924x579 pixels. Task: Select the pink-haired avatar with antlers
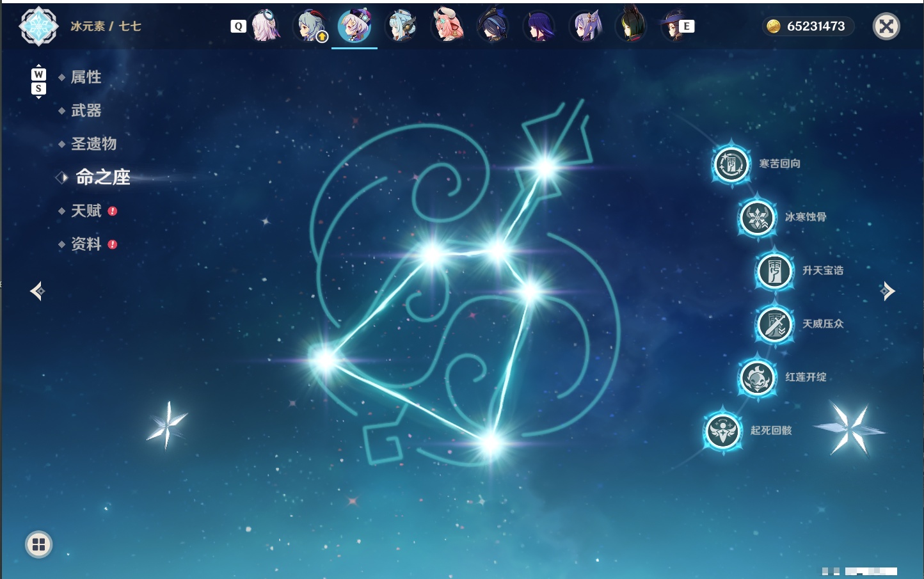[x=447, y=26]
